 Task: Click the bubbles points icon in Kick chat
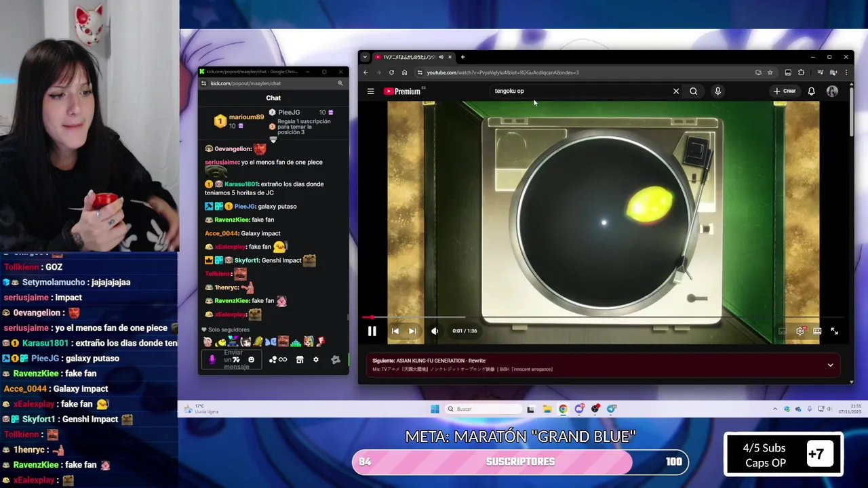click(x=273, y=359)
